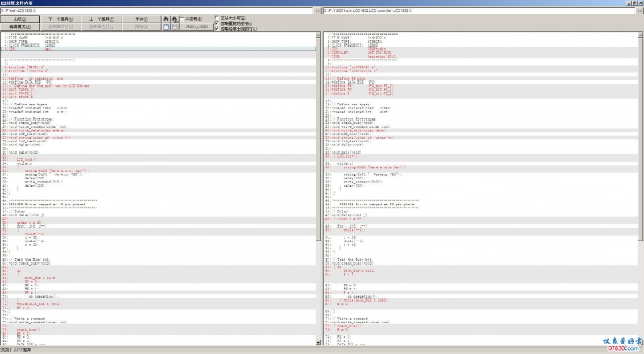The image size is (644, 354).
Task: Go to previous difference with 上一个差异
Action: (100, 18)
